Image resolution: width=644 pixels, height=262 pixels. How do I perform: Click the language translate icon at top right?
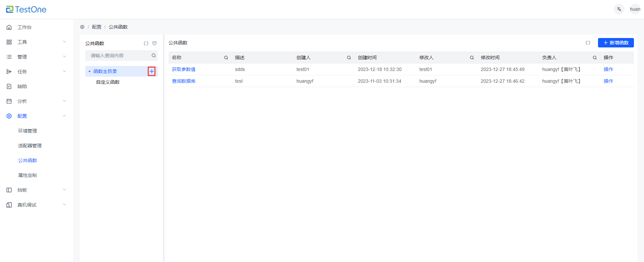619,9
